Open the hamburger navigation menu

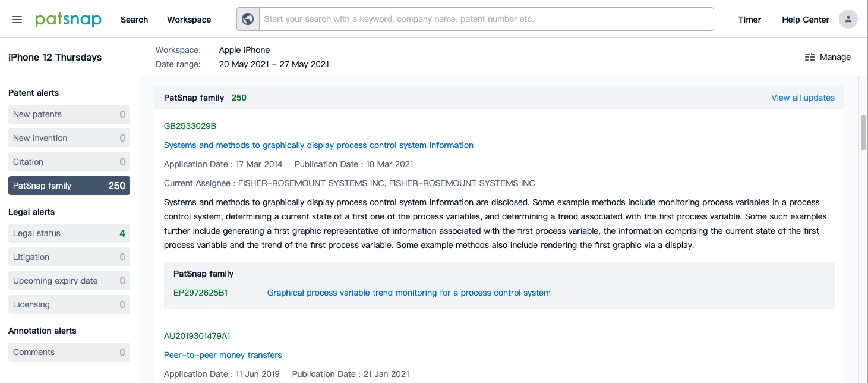click(17, 19)
